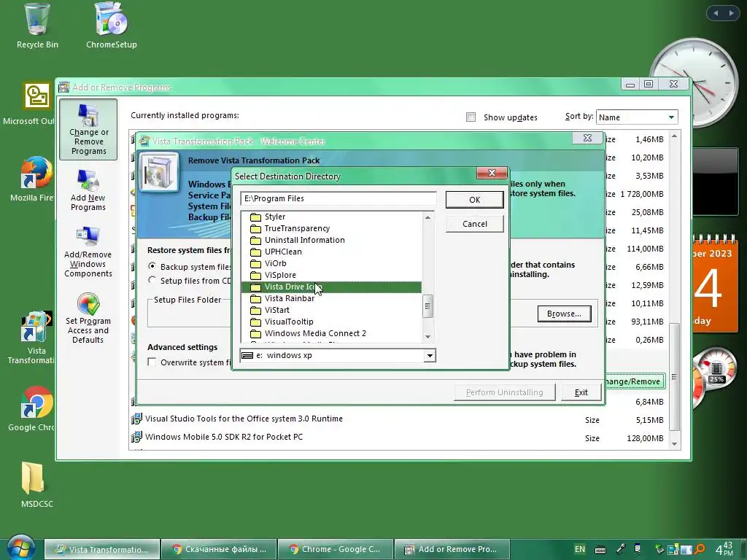Image resolution: width=747 pixels, height=560 pixels.
Task: Click the Windows Start orb
Action: 20,548
